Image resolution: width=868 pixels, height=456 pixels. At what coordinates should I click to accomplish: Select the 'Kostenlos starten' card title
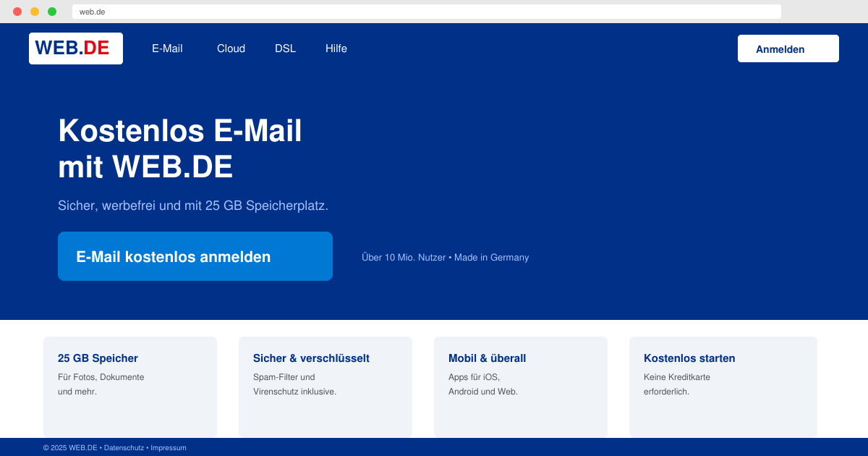(689, 358)
